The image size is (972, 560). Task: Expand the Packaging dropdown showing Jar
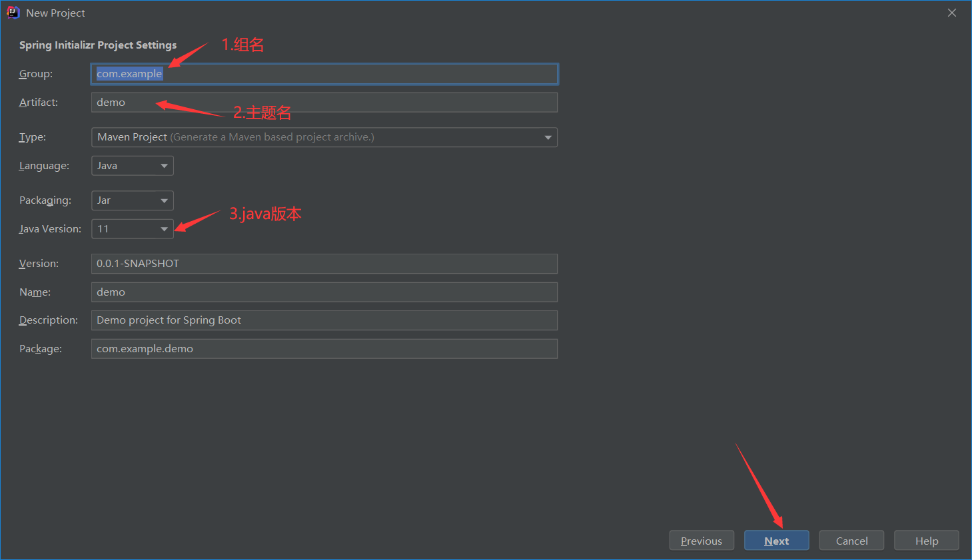point(133,200)
